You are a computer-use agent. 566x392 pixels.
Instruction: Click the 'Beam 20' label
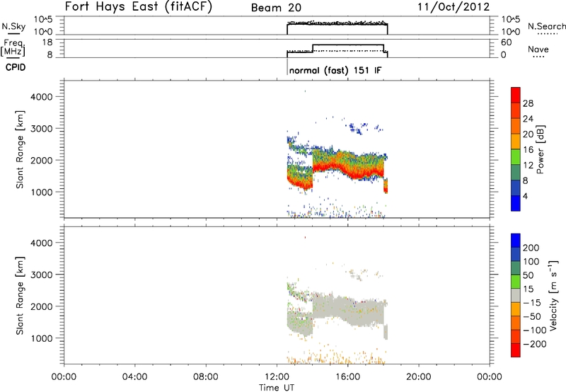coord(276,8)
